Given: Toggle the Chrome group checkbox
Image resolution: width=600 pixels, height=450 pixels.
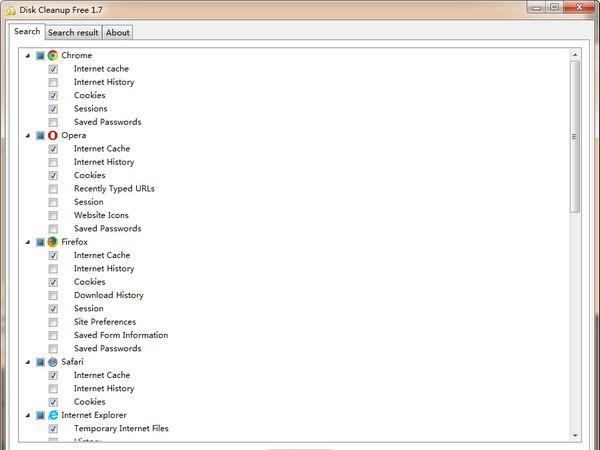Looking at the screenshot, I should coord(40,56).
